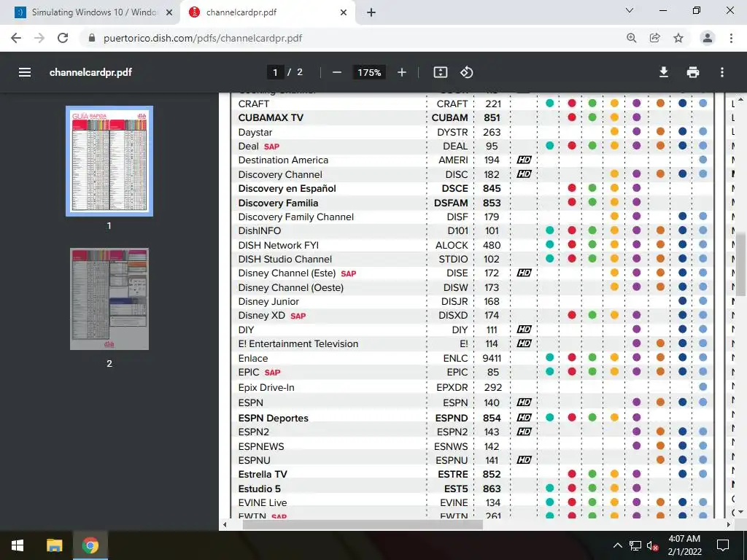
Task: Select the ESPN Deportes channel name
Action: pos(273,418)
